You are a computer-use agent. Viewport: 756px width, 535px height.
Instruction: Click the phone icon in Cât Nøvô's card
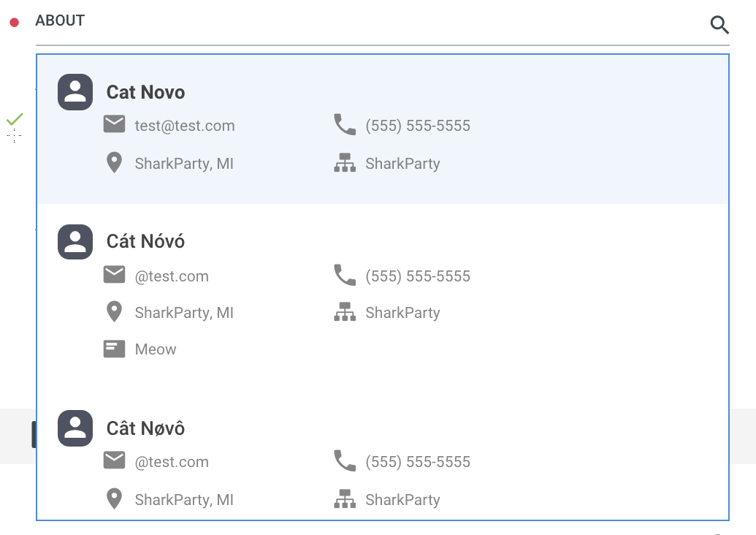(345, 460)
